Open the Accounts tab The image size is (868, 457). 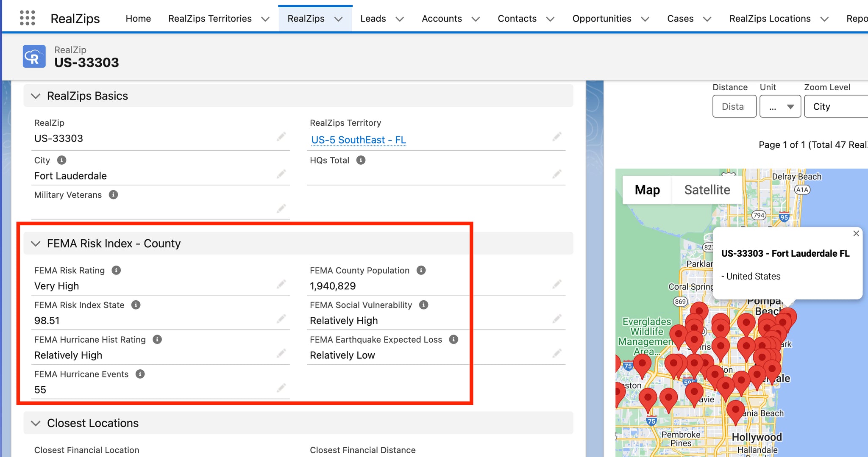pyautogui.click(x=442, y=19)
